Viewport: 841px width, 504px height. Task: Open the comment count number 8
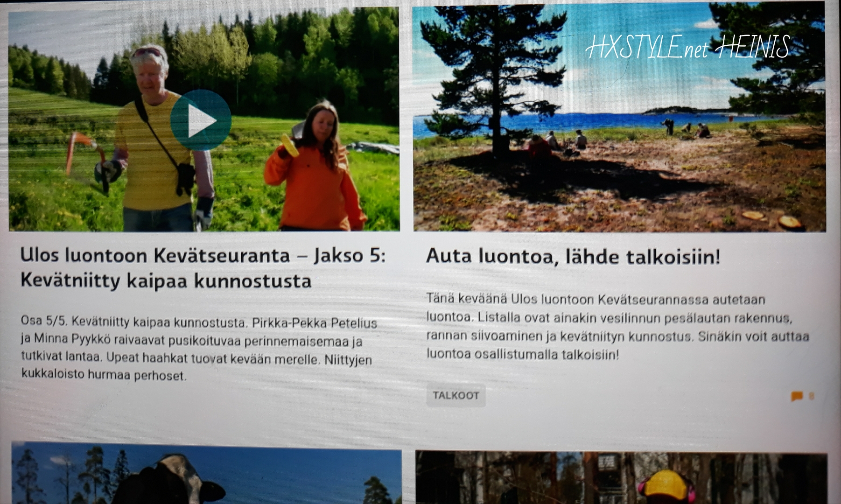click(812, 396)
